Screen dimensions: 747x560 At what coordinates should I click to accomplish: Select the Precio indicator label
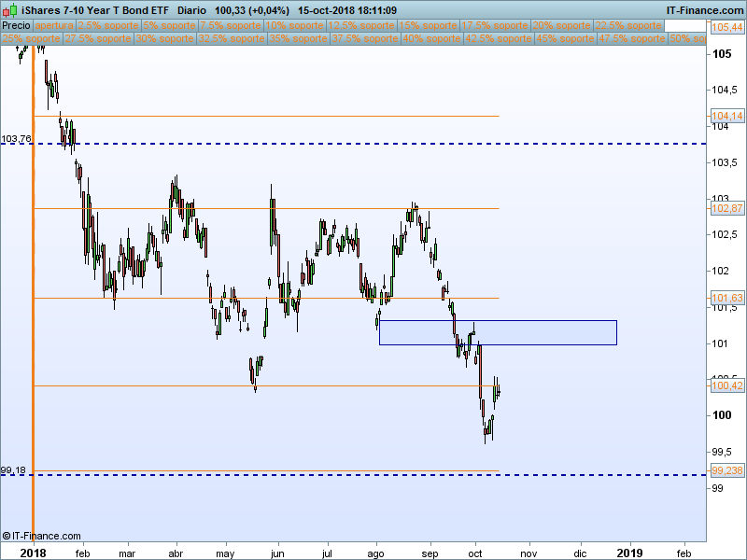click(x=16, y=25)
